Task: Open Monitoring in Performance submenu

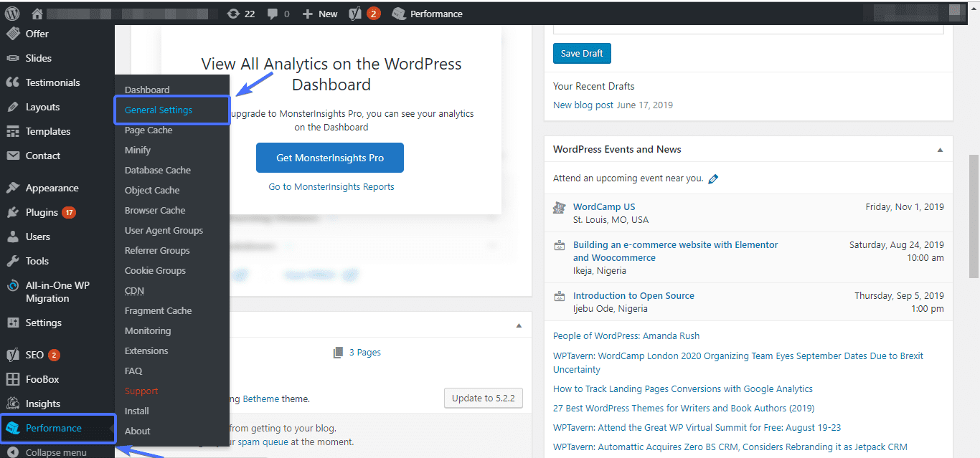Action: click(148, 330)
